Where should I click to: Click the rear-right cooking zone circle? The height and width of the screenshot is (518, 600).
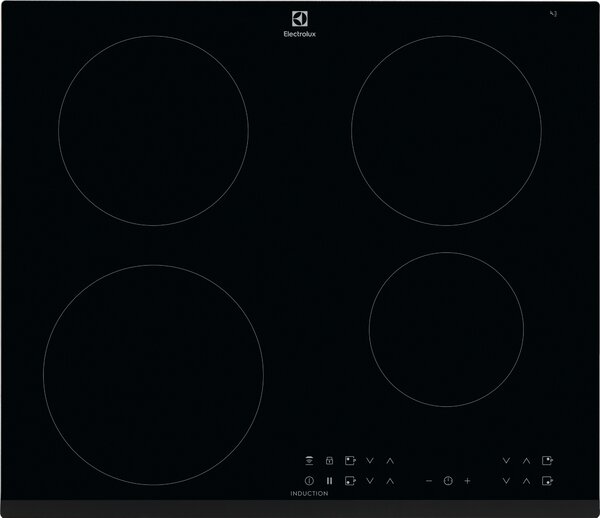pos(446,130)
